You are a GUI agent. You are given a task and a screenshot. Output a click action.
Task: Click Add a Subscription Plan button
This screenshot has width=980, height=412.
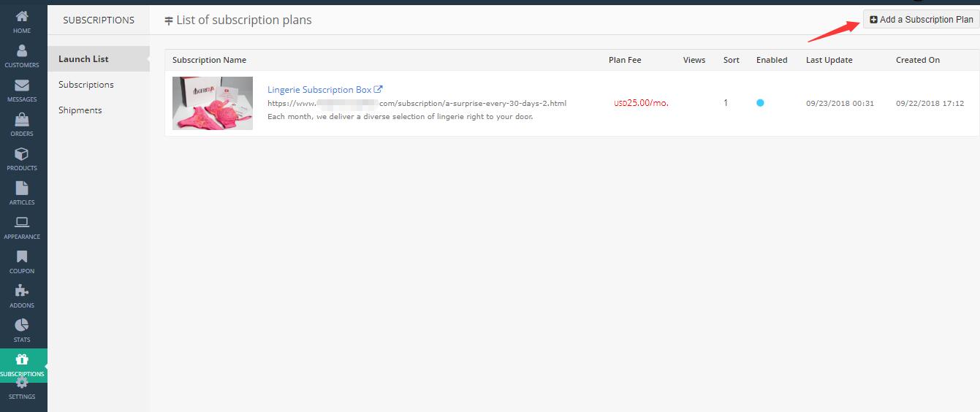921,20
